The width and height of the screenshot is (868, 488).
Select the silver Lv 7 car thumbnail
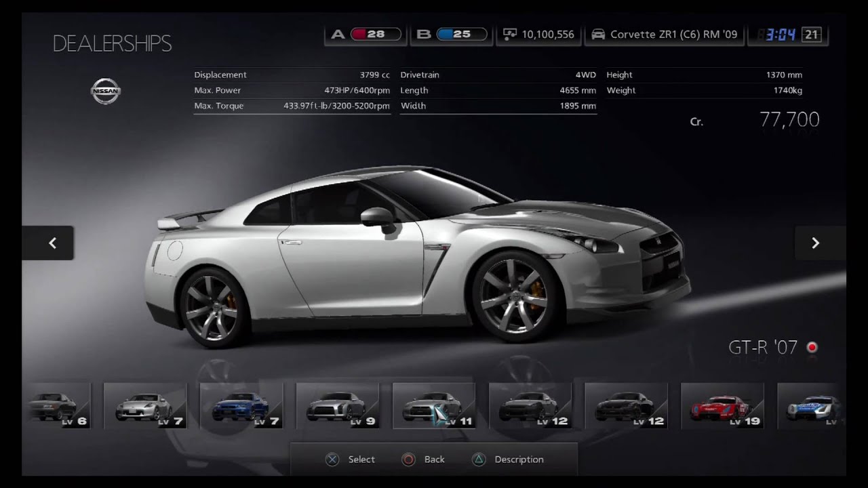pos(144,405)
